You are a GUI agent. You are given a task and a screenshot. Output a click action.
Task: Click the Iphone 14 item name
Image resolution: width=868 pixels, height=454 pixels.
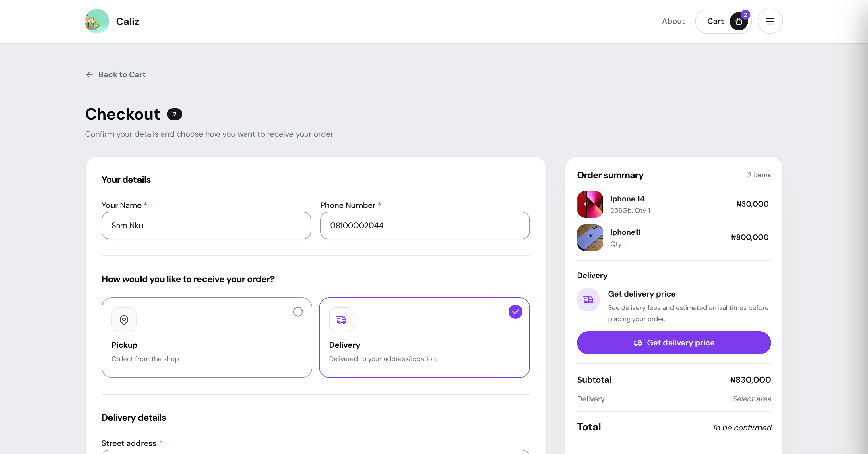pyautogui.click(x=627, y=199)
